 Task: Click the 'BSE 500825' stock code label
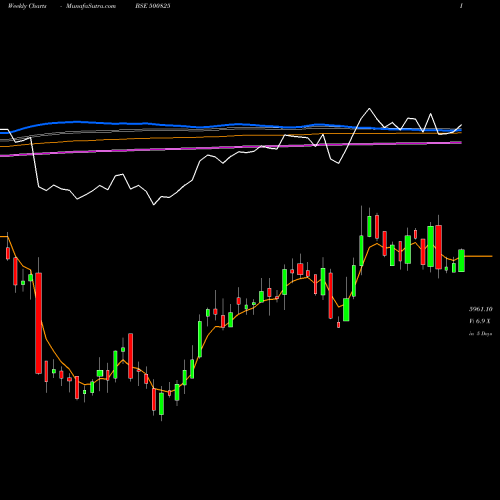tap(153, 6)
